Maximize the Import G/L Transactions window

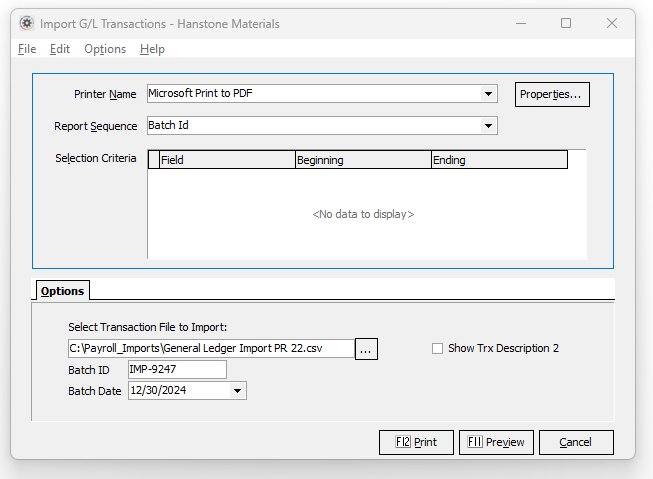[x=566, y=23]
